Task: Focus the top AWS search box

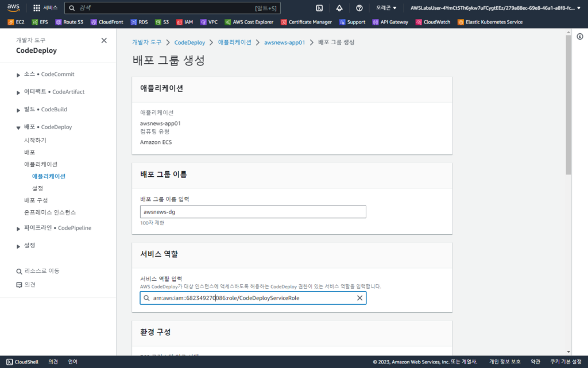Action: [x=172, y=8]
